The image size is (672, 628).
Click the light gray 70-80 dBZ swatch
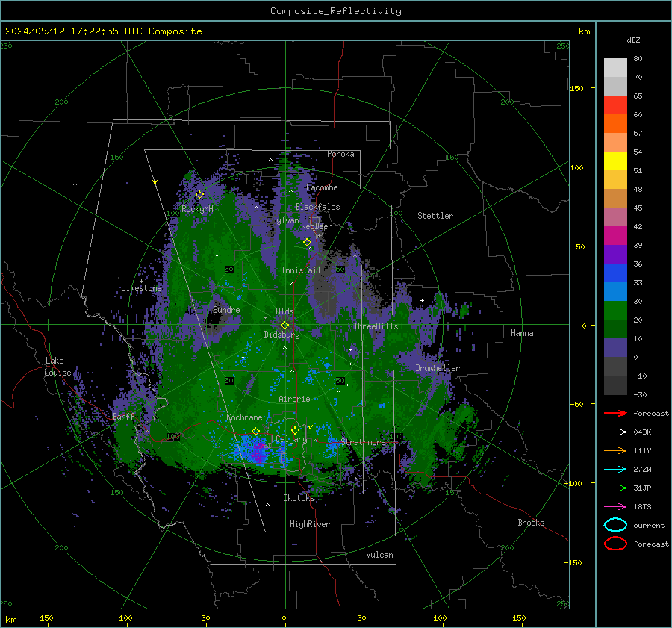[x=615, y=68]
